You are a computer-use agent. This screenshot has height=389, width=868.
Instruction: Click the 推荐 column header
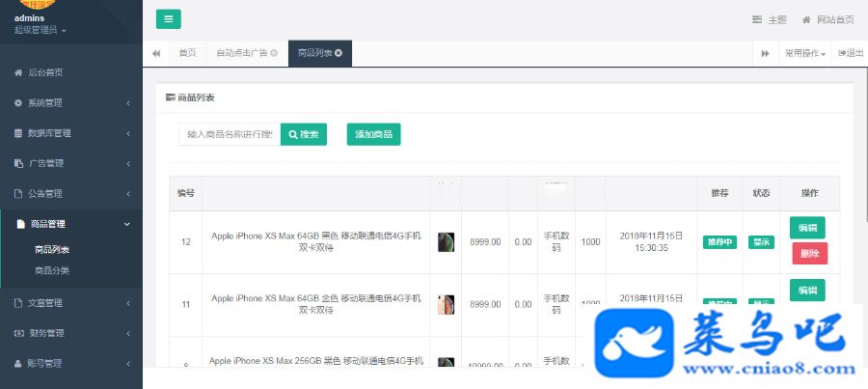click(x=719, y=193)
